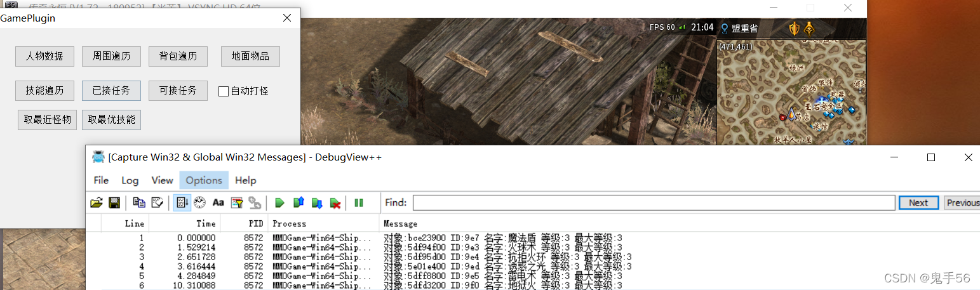This screenshot has height=290, width=980.
Task: Click the 取最近怪物 button
Action: 48,119
